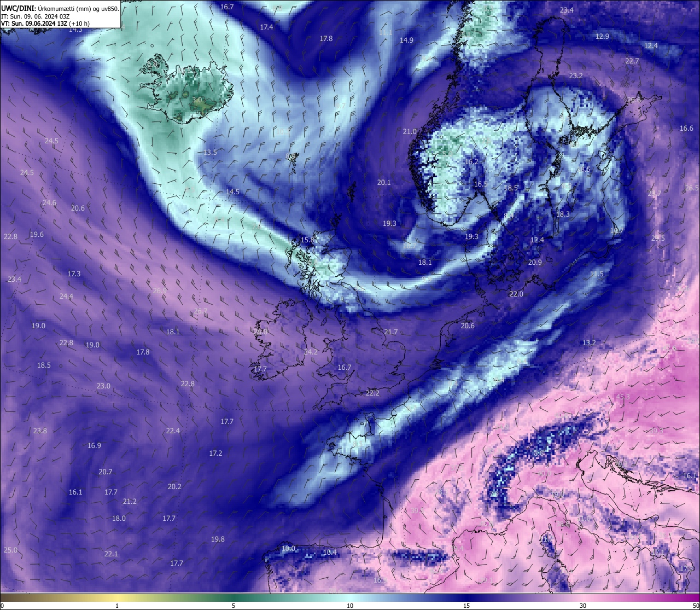Viewport: 700px width, 610px height.
Task: Click the 13.5 value label
Action: [210, 152]
